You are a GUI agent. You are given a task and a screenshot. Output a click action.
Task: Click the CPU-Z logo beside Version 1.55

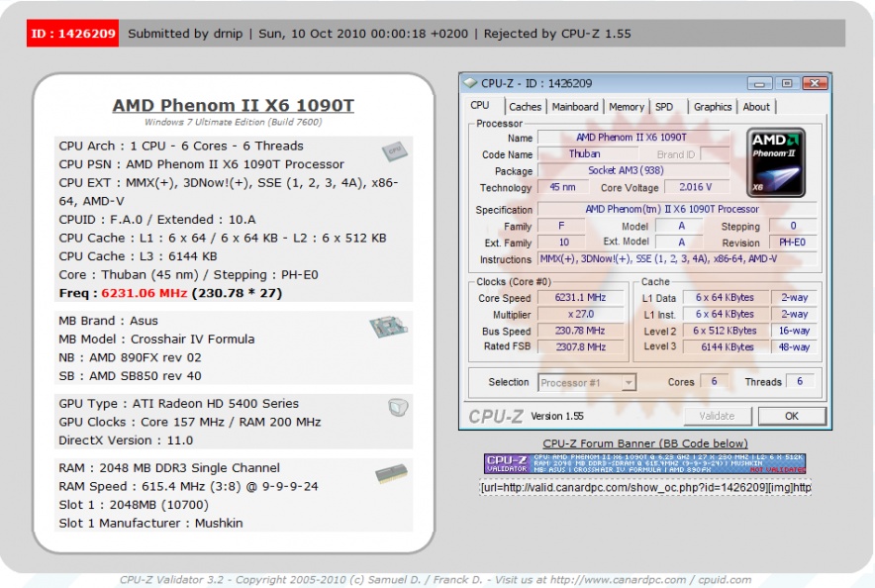495,416
